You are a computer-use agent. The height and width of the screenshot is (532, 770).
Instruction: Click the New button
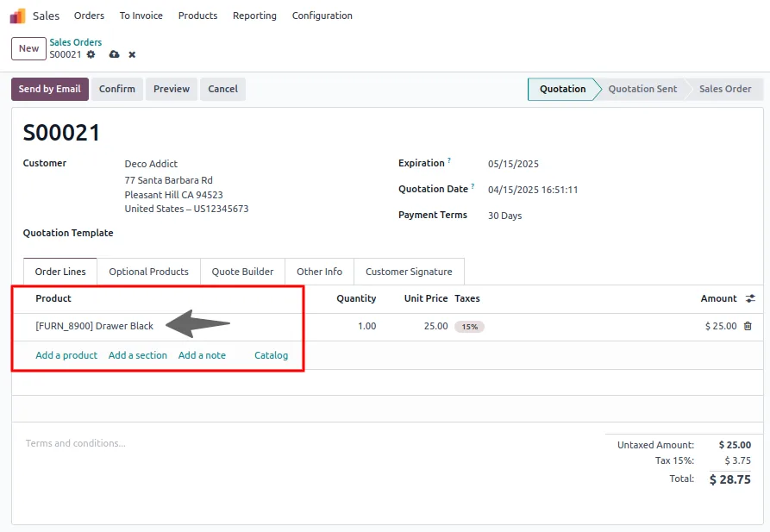tap(29, 48)
